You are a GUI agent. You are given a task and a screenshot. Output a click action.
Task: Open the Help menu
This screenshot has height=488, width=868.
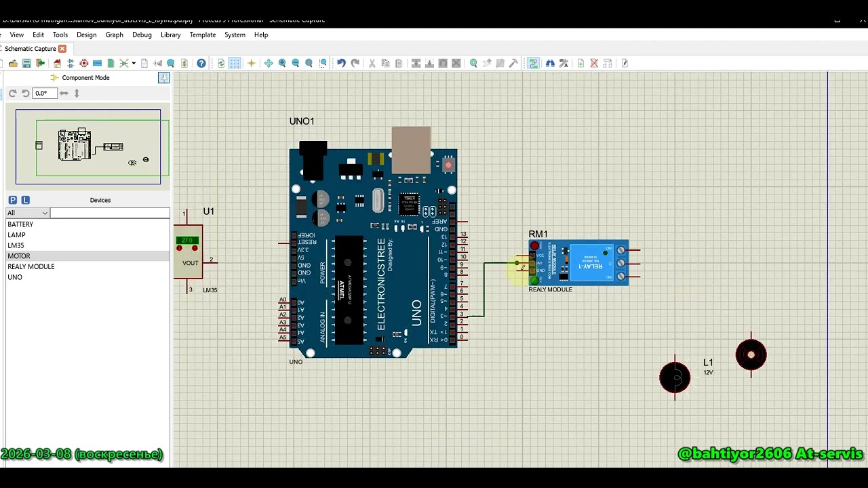tap(261, 35)
